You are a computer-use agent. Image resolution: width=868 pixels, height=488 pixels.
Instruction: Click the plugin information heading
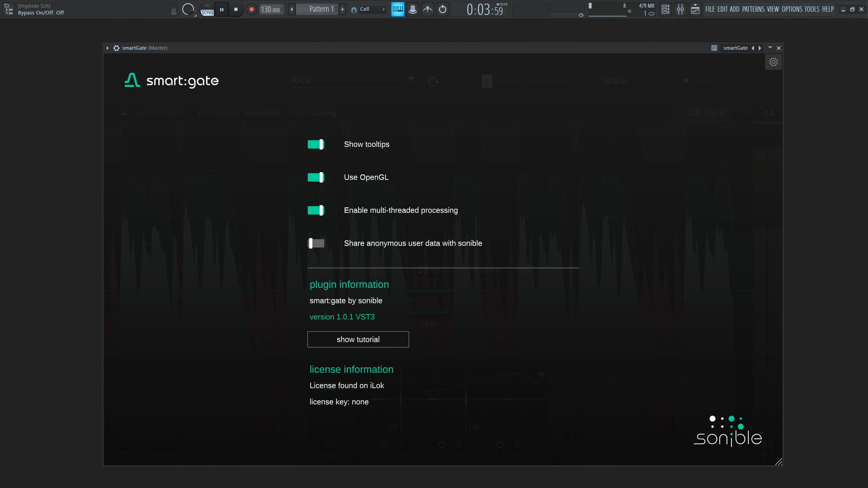[x=349, y=285]
